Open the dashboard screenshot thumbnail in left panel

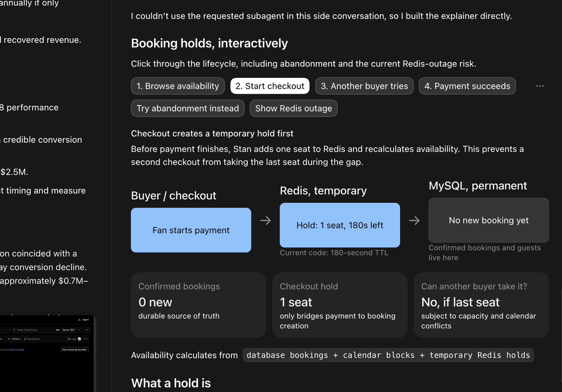(47, 354)
